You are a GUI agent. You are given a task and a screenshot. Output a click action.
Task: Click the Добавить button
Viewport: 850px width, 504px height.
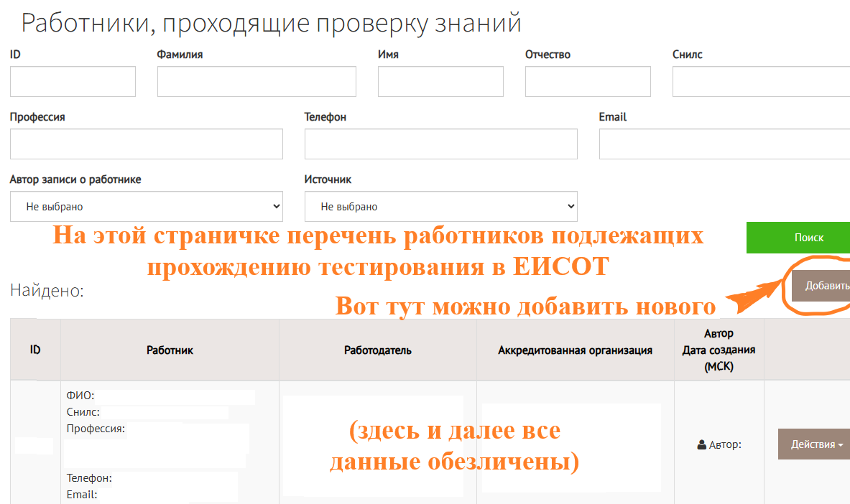pyautogui.click(x=821, y=286)
